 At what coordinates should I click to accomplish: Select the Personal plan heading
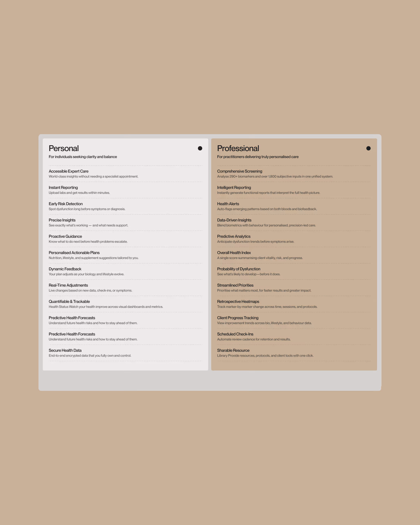pos(64,148)
